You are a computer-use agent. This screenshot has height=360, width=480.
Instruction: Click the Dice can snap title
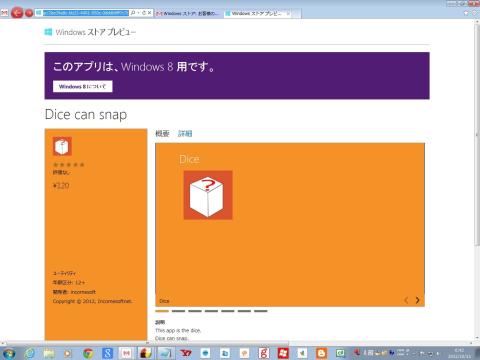(x=86, y=114)
